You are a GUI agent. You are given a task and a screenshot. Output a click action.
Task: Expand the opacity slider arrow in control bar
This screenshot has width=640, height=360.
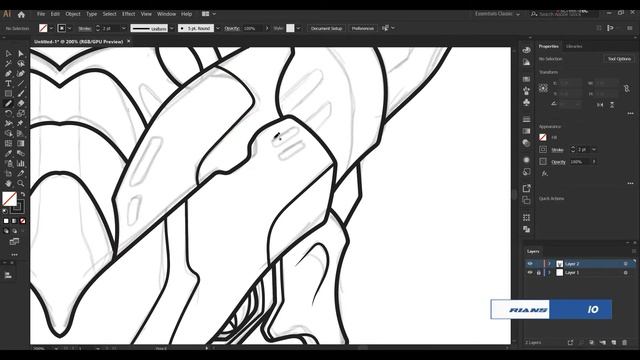tap(267, 28)
